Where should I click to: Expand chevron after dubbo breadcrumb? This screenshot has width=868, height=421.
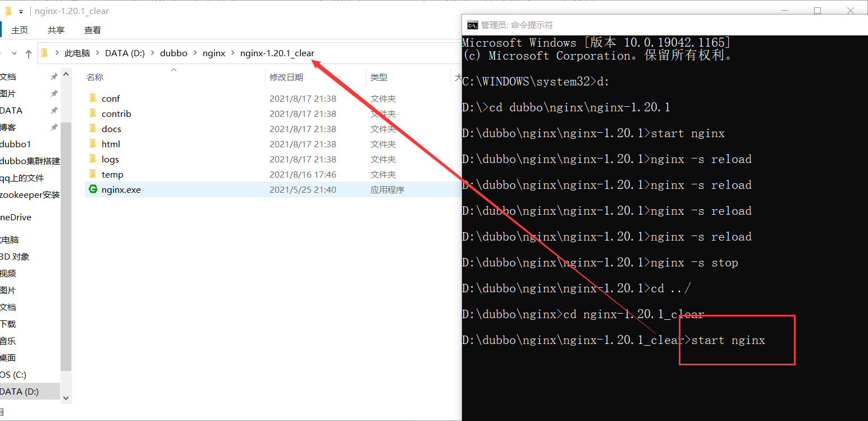(195, 53)
